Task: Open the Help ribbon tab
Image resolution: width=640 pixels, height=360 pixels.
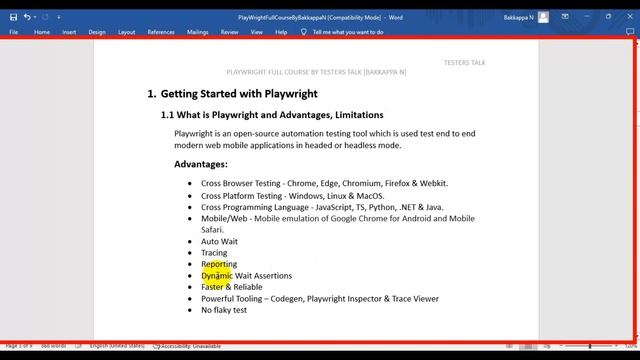Action: tap(281, 32)
